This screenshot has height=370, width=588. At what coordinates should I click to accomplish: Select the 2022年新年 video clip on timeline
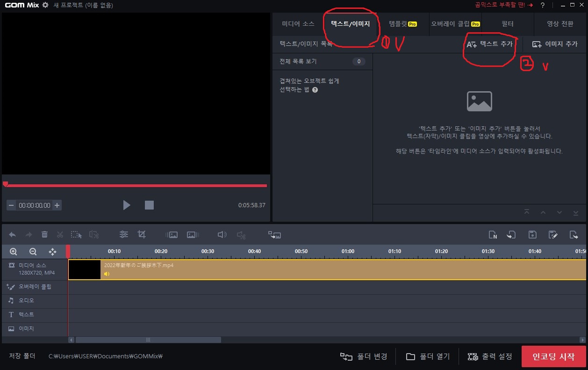pos(327,270)
